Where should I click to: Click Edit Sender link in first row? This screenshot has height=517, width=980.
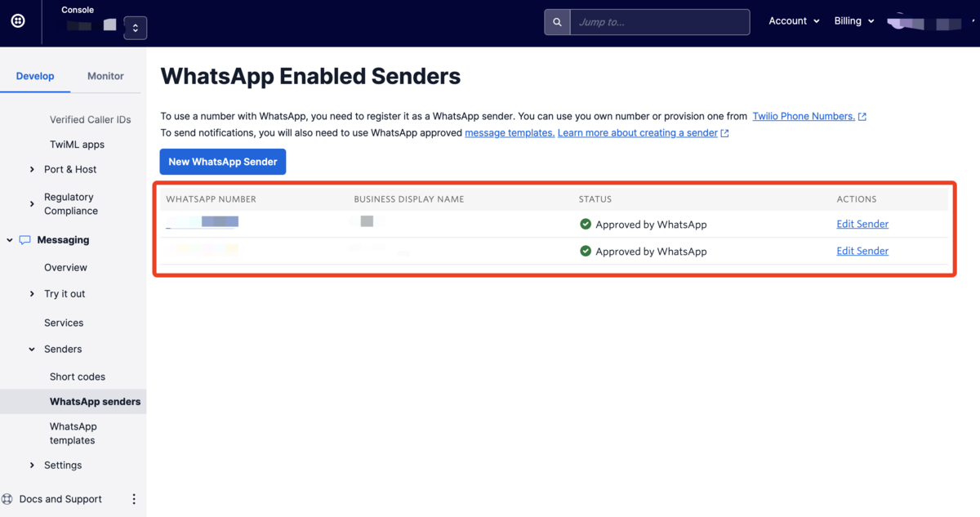[x=862, y=224]
